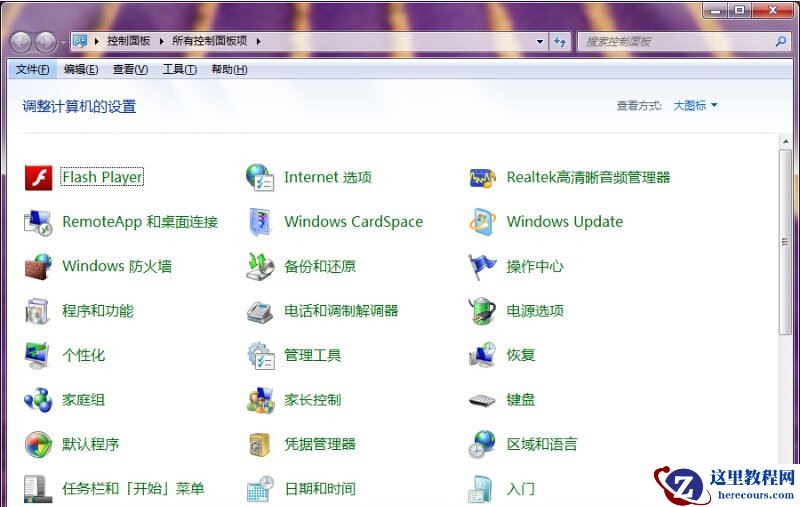Click the Windows Update icon
Image resolution: width=800 pixels, height=507 pixels.
click(x=482, y=222)
